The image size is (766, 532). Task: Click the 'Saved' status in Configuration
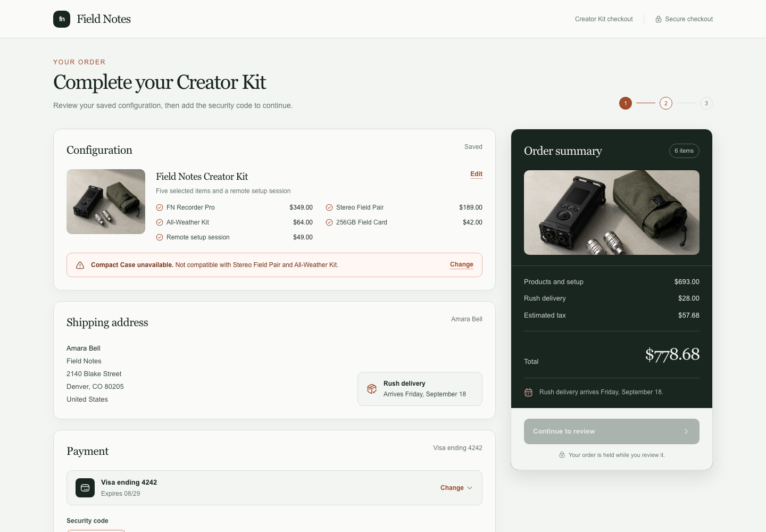coord(473,147)
